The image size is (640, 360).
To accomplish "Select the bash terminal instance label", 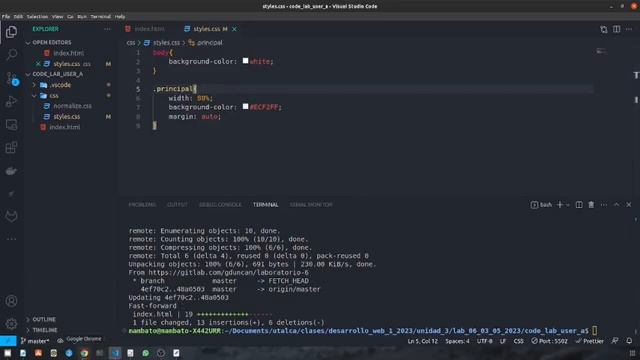I will click(541, 205).
